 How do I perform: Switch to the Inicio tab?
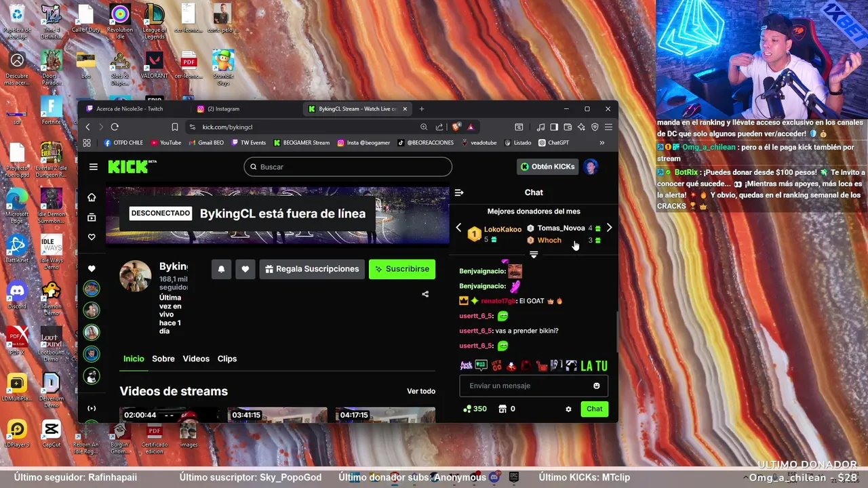pyautogui.click(x=134, y=359)
